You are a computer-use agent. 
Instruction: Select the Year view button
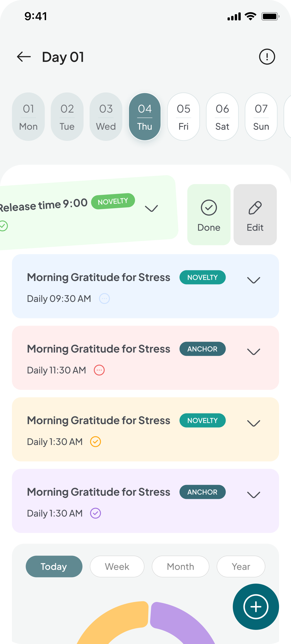click(x=241, y=566)
